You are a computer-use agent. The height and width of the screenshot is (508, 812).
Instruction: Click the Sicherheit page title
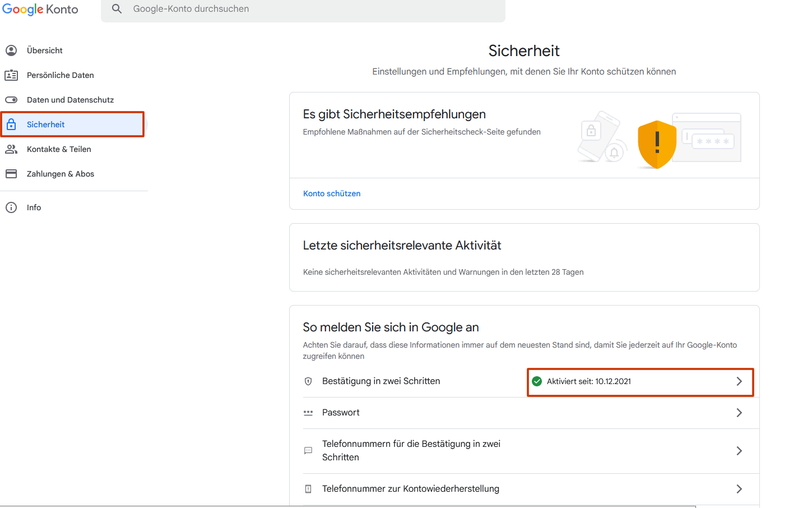[x=524, y=51]
